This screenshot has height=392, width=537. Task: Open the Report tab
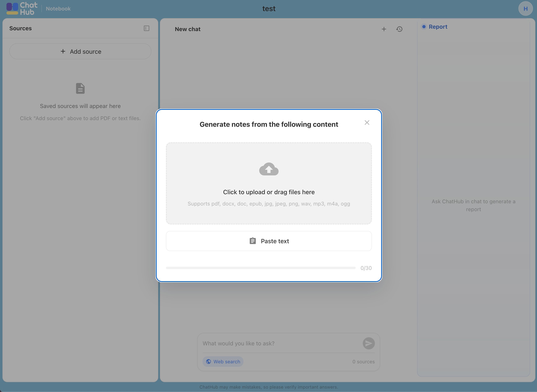[434, 27]
